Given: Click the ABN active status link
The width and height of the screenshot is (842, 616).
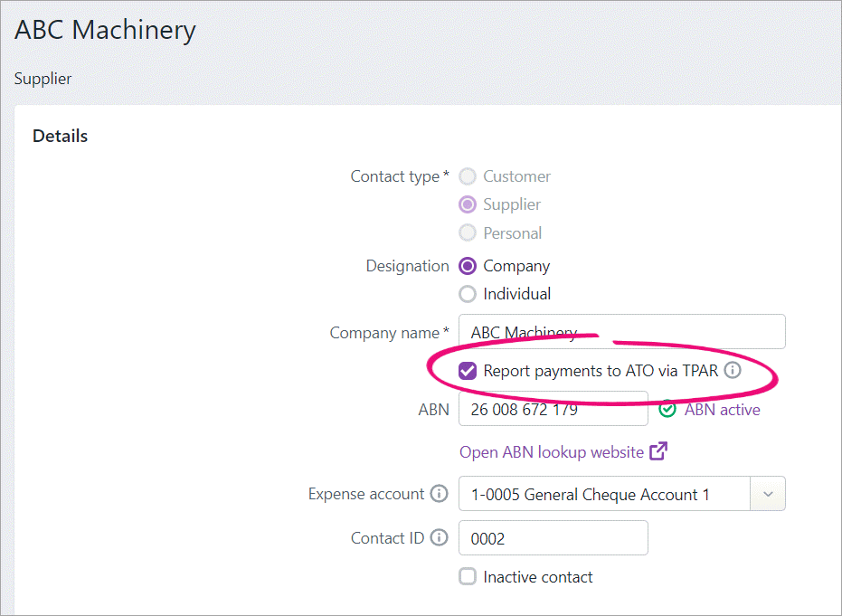Looking at the screenshot, I should 723,410.
